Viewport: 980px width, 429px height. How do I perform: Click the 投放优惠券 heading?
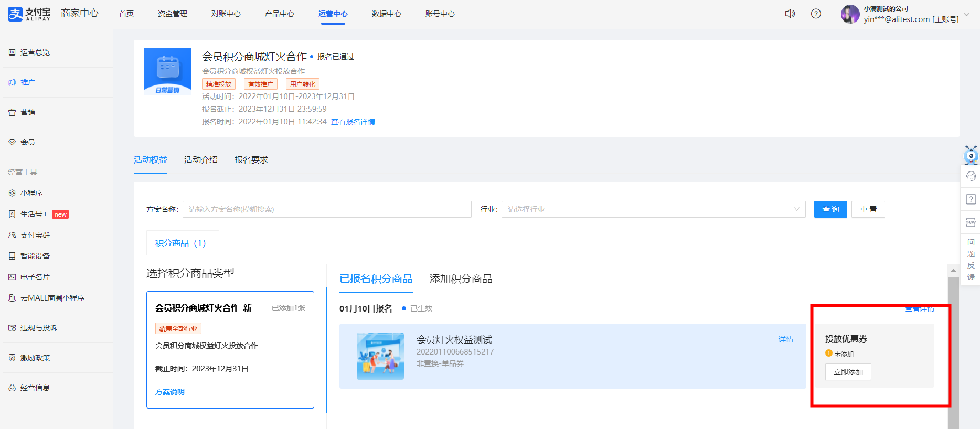846,339
